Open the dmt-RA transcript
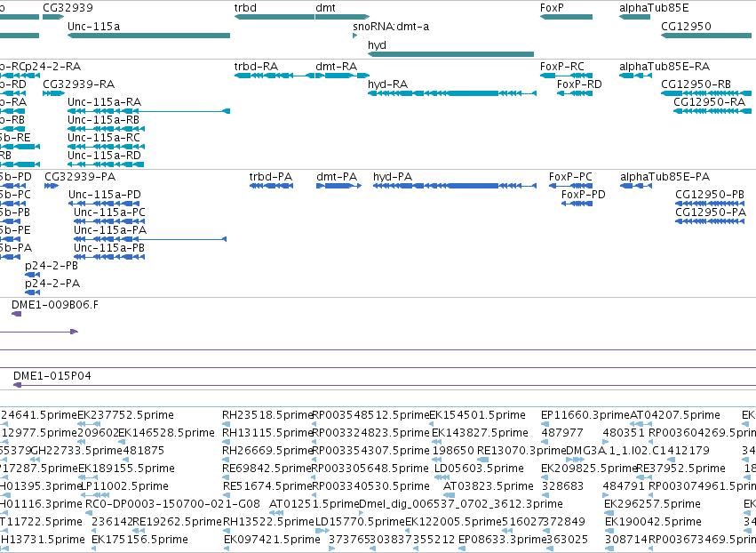The width and height of the screenshot is (756, 553). (343, 76)
